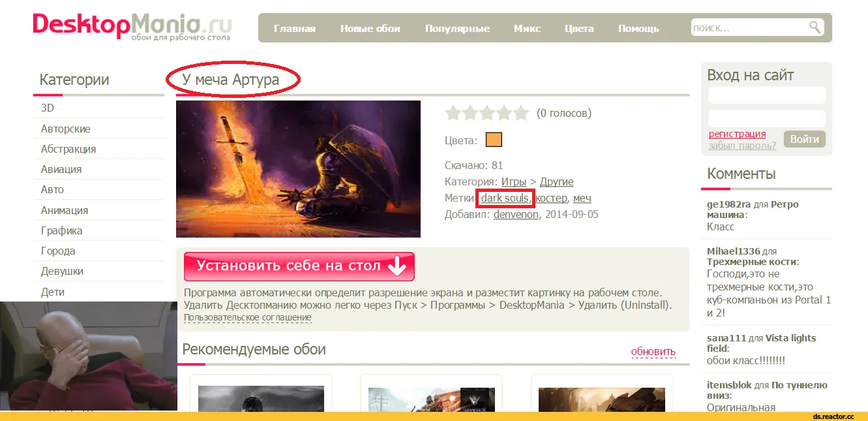Select the Графика category
Viewport: 868px width, 421px height.
(x=61, y=230)
